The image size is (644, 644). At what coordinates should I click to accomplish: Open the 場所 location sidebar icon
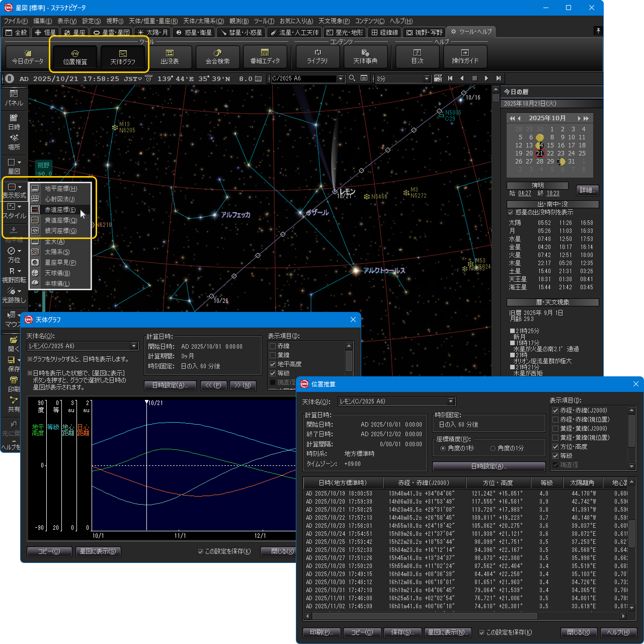[x=14, y=142]
